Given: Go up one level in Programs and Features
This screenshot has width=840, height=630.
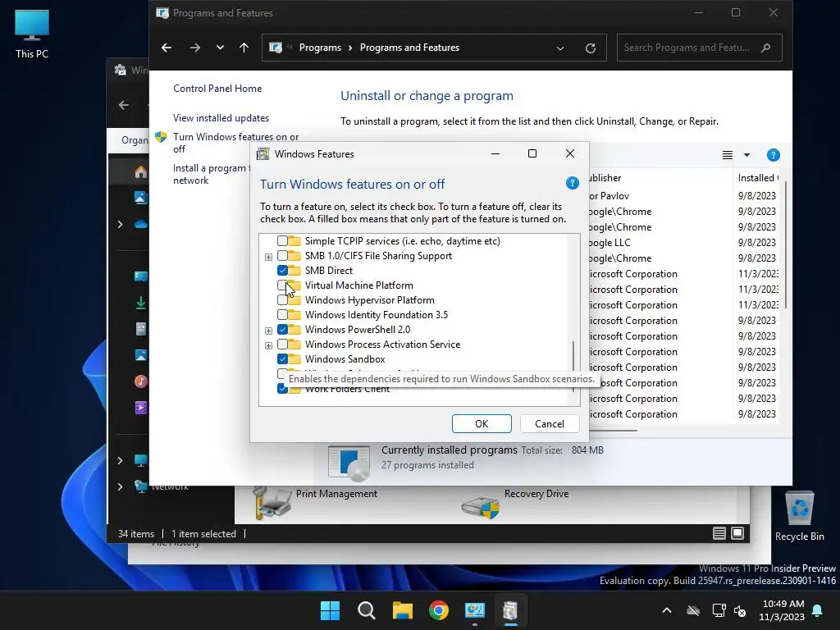Looking at the screenshot, I should coord(244,48).
